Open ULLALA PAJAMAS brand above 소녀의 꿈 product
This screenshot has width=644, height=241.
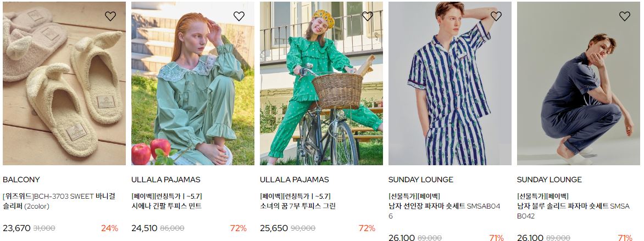(x=295, y=180)
